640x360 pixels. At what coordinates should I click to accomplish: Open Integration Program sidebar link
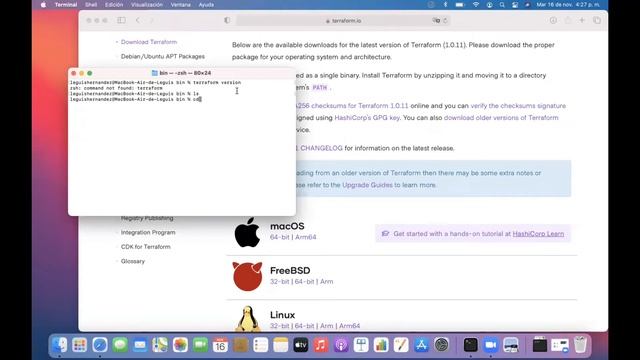(148, 232)
